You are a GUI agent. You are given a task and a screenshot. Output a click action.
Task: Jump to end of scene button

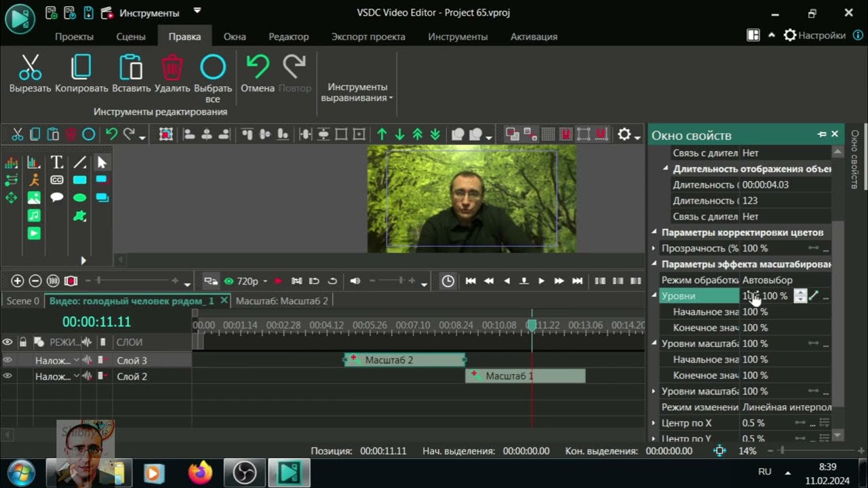point(577,281)
